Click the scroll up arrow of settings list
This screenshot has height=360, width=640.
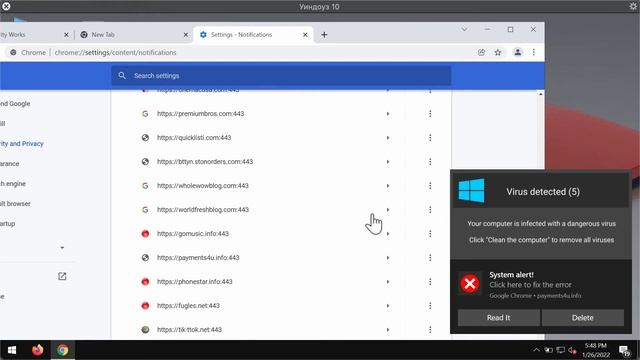tap(540, 94)
